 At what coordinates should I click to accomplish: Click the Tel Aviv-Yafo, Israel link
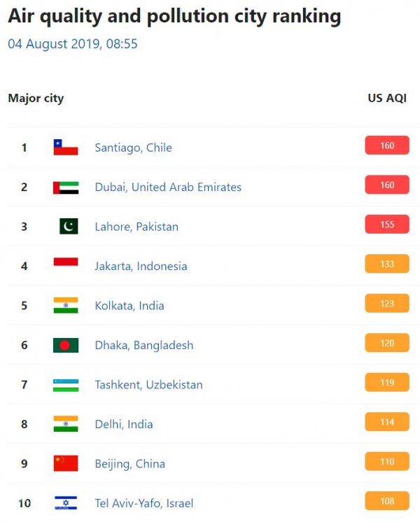pyautogui.click(x=144, y=503)
